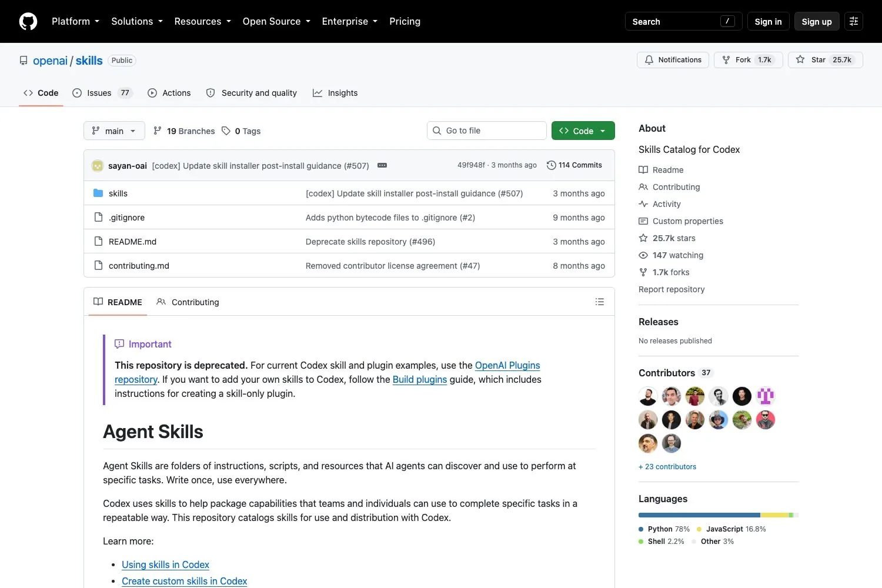Show the additional 23 contributors
This screenshot has width=882, height=588.
pos(667,467)
